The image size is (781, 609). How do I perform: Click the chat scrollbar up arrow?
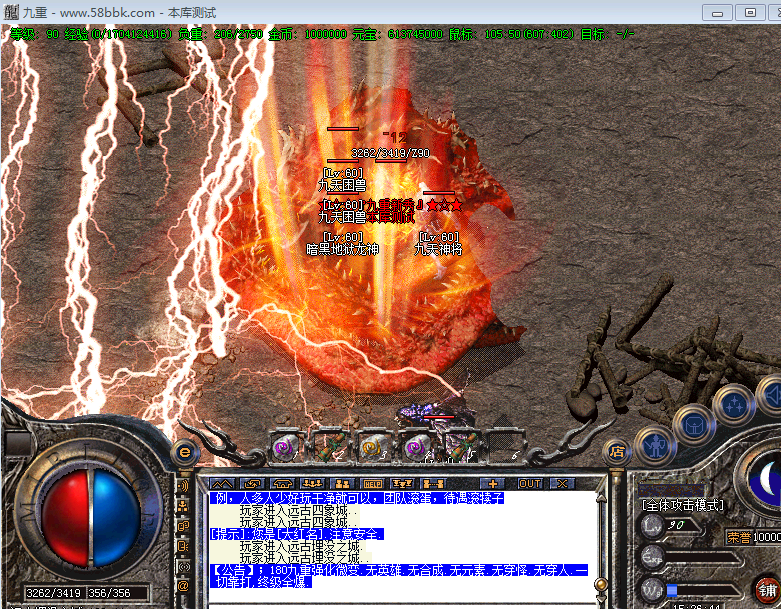click(x=601, y=498)
